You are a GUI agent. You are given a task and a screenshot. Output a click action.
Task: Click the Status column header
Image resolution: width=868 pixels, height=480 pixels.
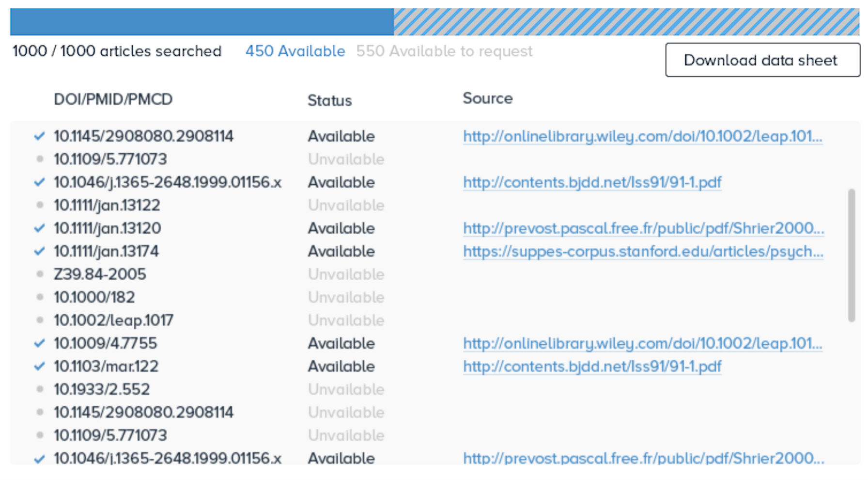click(x=329, y=100)
